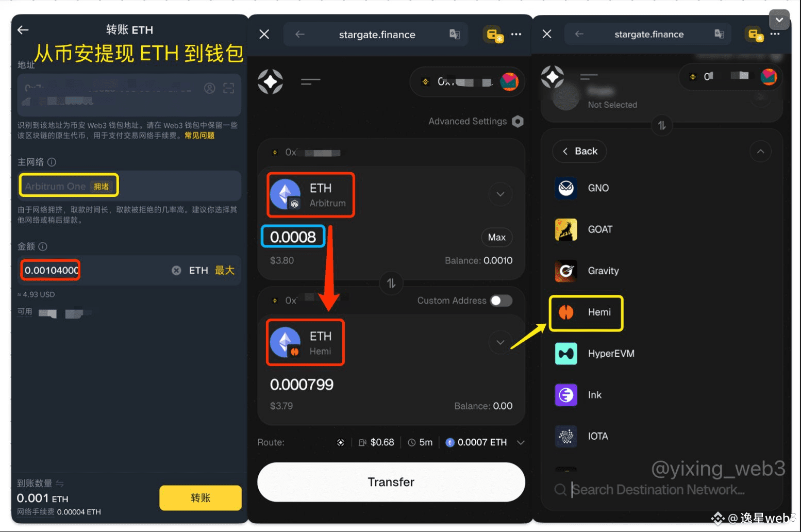Open the scan QR icon in address field
This screenshot has height=532, width=801.
[229, 88]
